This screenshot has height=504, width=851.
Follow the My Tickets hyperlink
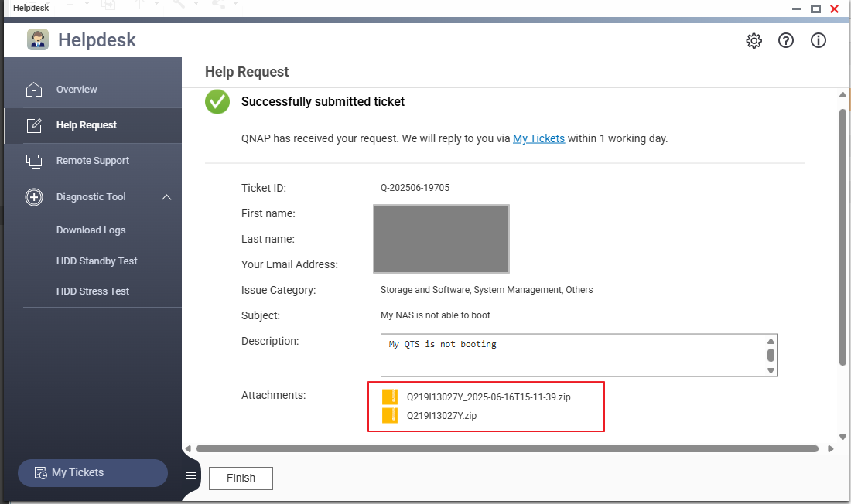pos(538,139)
